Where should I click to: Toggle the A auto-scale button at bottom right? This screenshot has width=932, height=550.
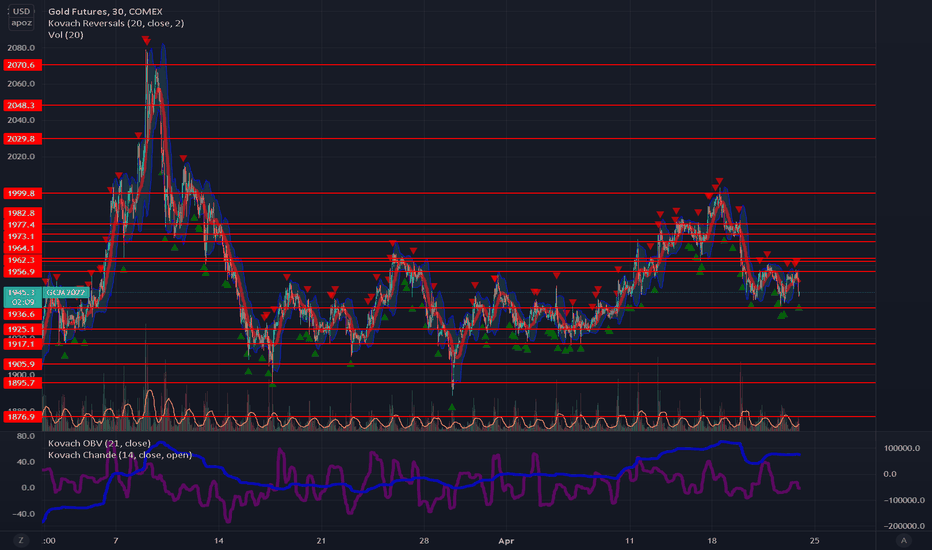pos(904,540)
